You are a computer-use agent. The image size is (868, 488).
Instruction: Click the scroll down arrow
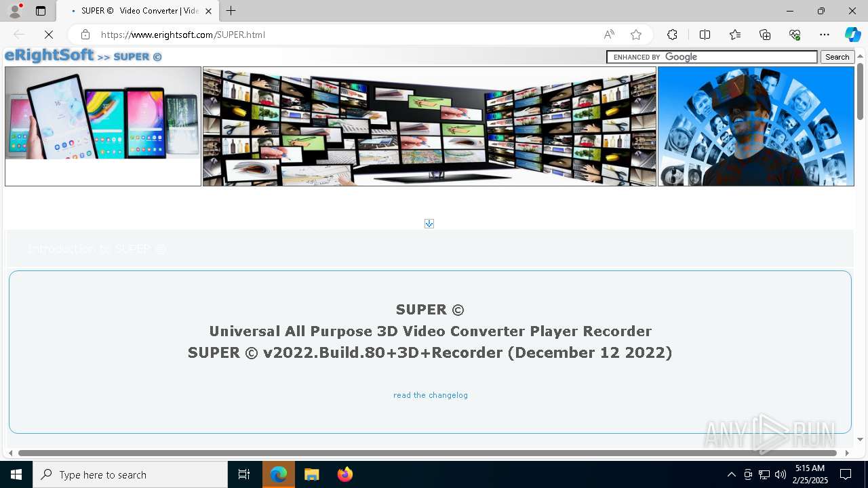click(860, 439)
